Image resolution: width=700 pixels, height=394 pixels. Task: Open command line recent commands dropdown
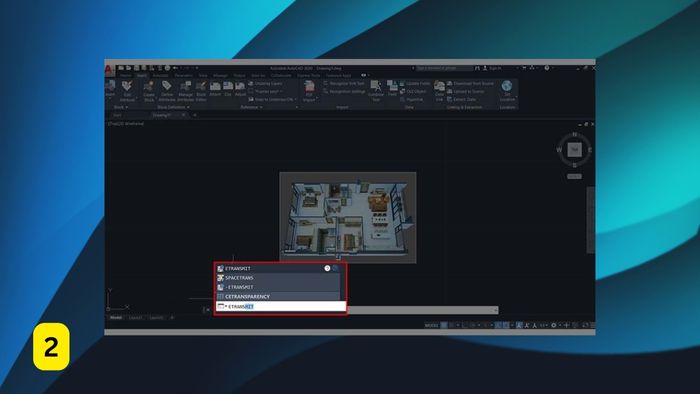[222, 307]
